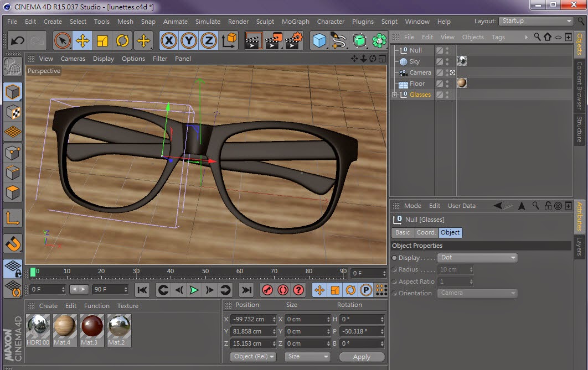Click the Render View clapperboard icon
Image resolution: width=588 pixels, height=370 pixels.
tap(253, 40)
